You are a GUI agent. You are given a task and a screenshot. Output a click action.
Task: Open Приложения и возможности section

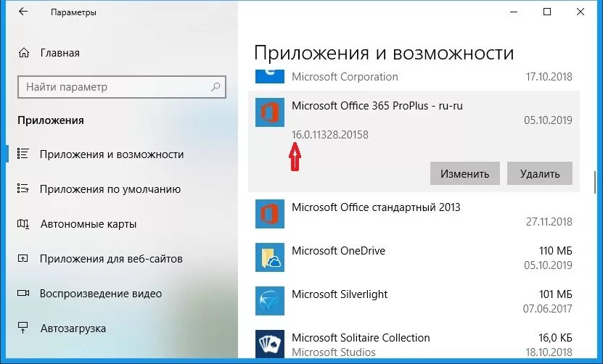click(112, 154)
